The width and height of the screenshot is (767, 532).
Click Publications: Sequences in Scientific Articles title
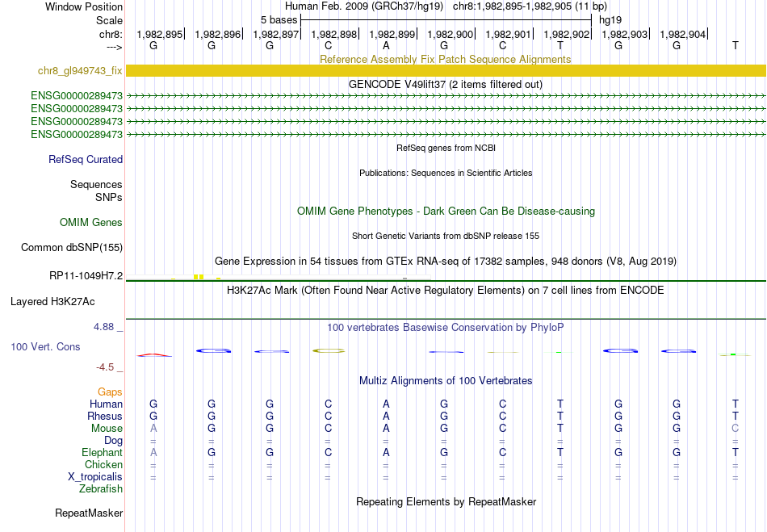coord(446,173)
